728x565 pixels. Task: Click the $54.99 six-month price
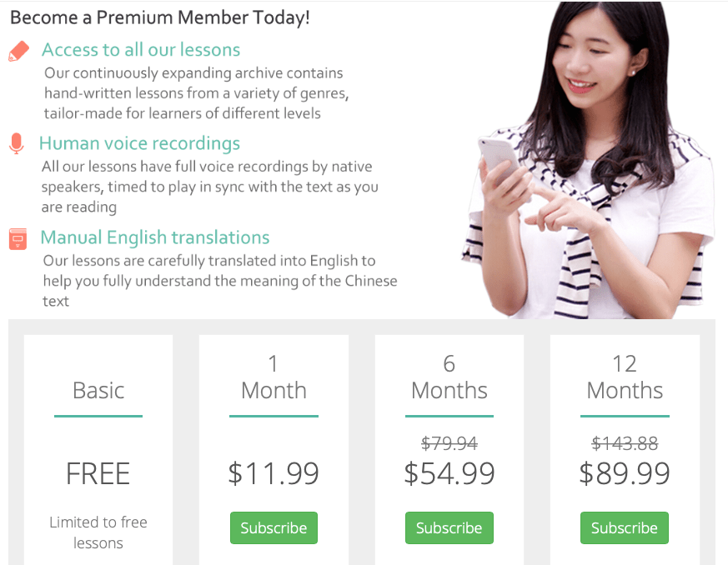[449, 473]
